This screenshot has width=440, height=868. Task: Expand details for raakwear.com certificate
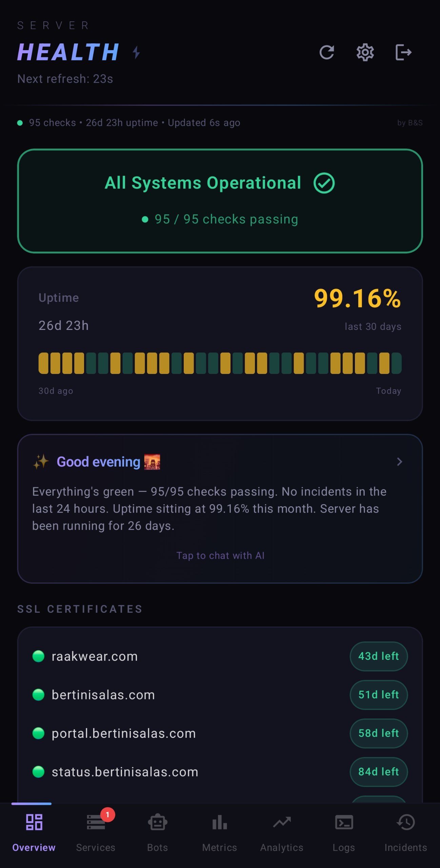[94, 656]
